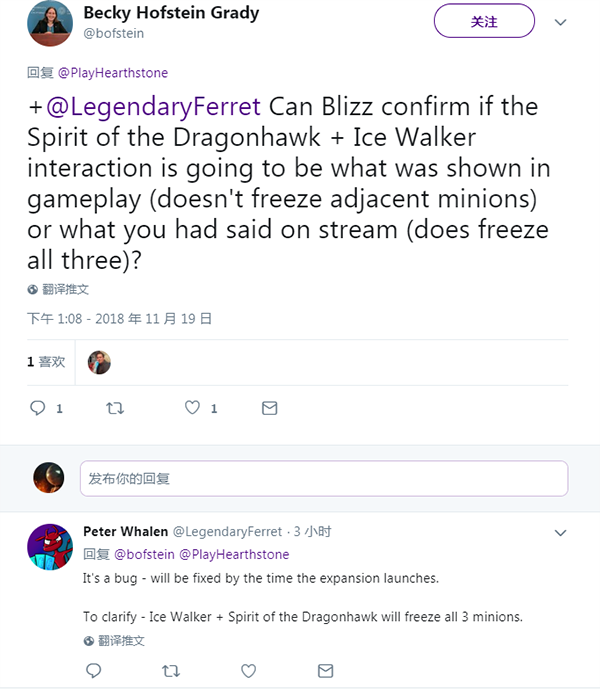Viewport: 600px width, 689px height.
Task: Click the reply icon under Becky's tweet
Action: (x=37, y=408)
